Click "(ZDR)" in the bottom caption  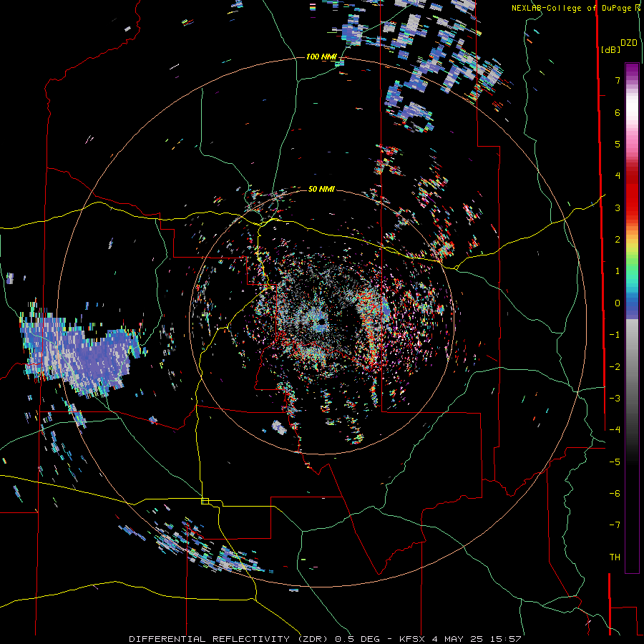(x=313, y=639)
